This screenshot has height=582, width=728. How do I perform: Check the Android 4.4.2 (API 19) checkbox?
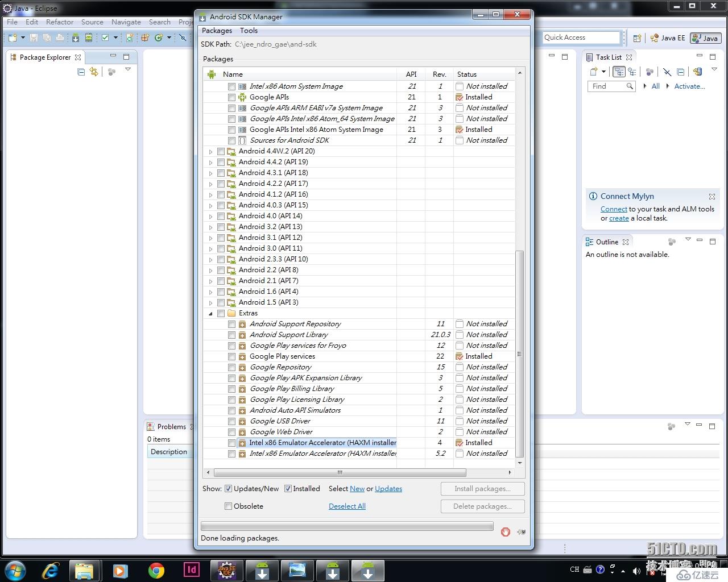(x=221, y=162)
